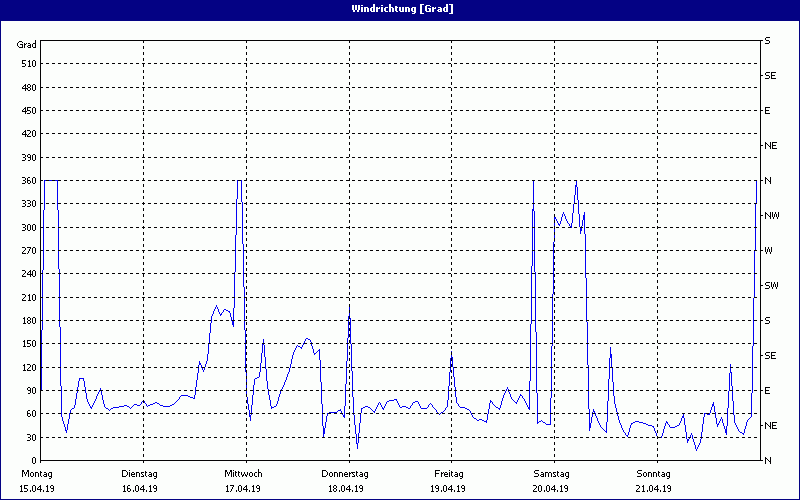800x500 pixels.
Task: Select the Donnerstag day label
Action: (345, 474)
